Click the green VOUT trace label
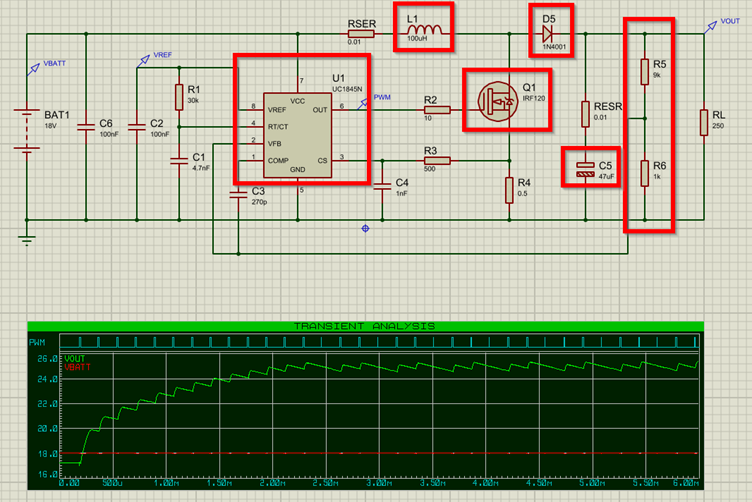752x502 pixels. tap(74, 359)
